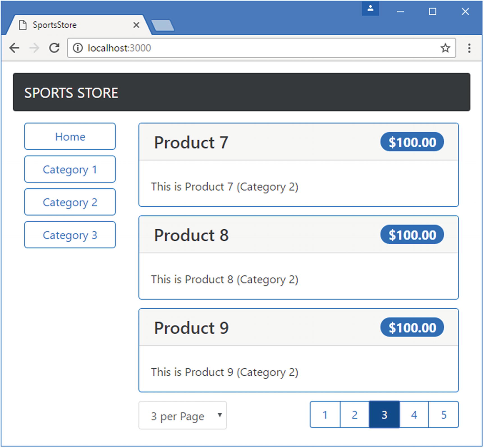Screen dimensions: 484x448
Task: Reload the page with refresh icon
Action: [54, 48]
